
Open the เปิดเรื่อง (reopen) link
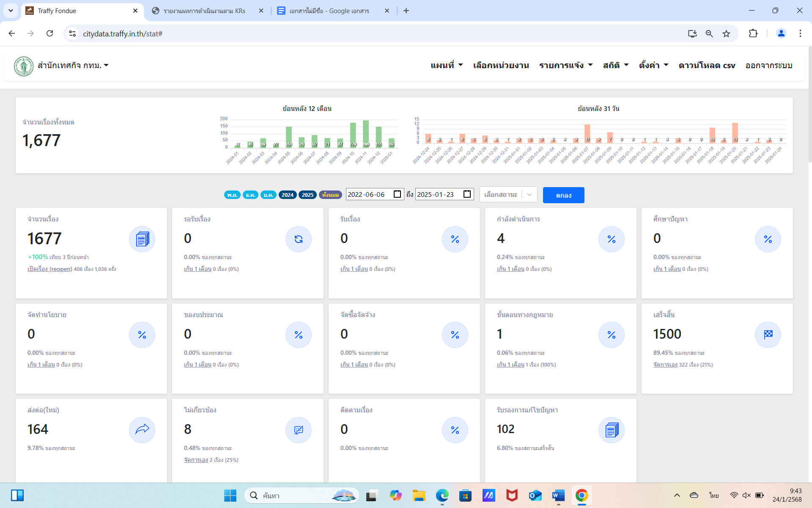tap(50, 269)
